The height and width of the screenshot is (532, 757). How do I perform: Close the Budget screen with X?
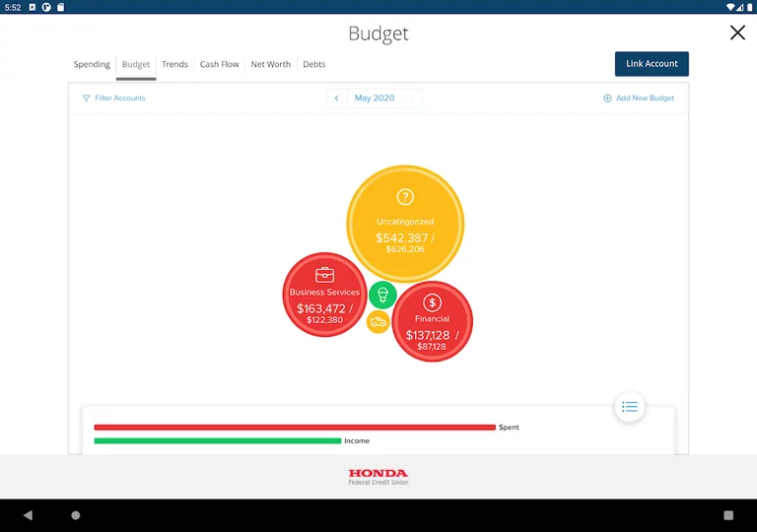(737, 33)
